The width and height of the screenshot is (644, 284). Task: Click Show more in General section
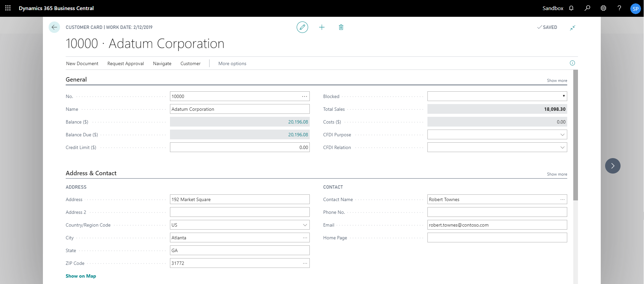pyautogui.click(x=557, y=81)
